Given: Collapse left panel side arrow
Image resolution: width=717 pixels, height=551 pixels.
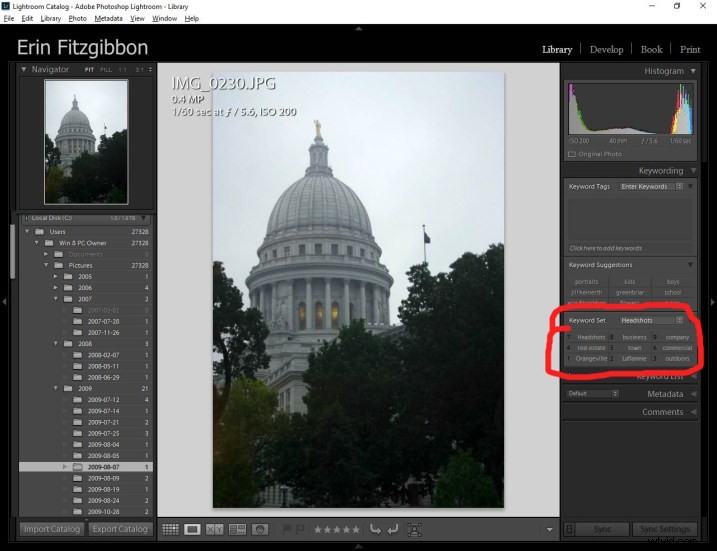Looking at the screenshot, I should pyautogui.click(x=4, y=302).
